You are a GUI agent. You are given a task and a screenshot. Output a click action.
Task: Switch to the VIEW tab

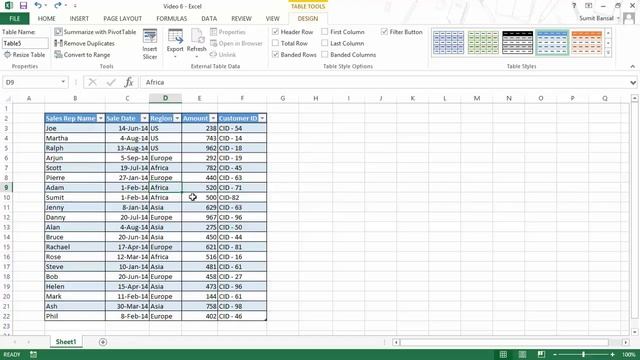(273, 18)
